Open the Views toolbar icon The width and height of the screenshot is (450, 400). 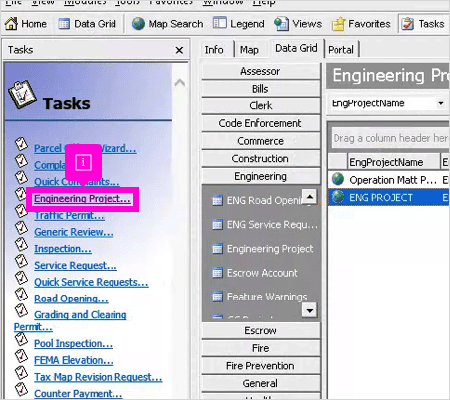281,24
